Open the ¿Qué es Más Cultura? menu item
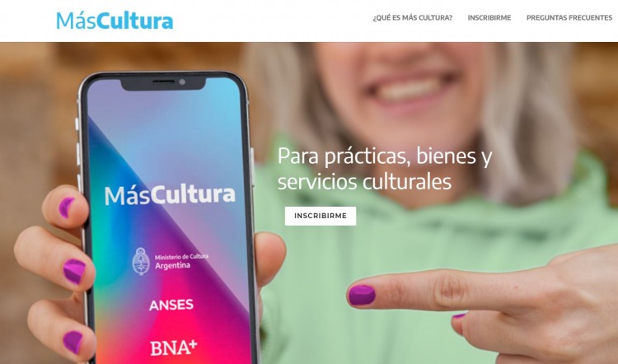618x364 pixels. tap(413, 18)
